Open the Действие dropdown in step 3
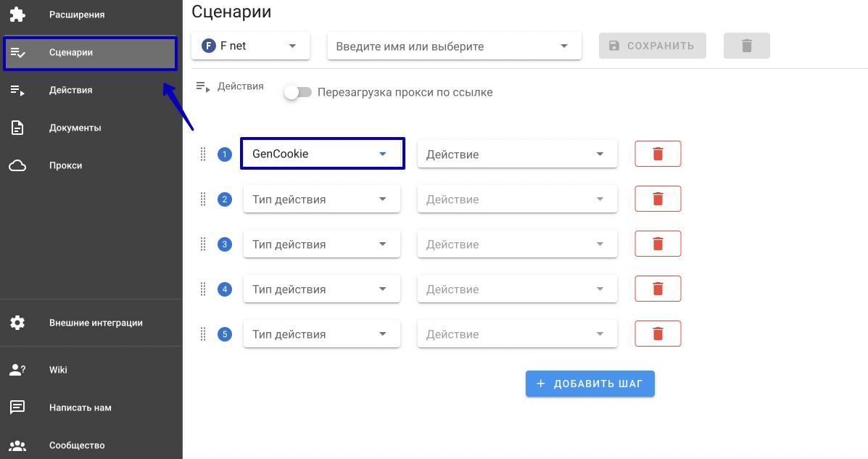Image resolution: width=868 pixels, height=459 pixels. click(x=517, y=244)
